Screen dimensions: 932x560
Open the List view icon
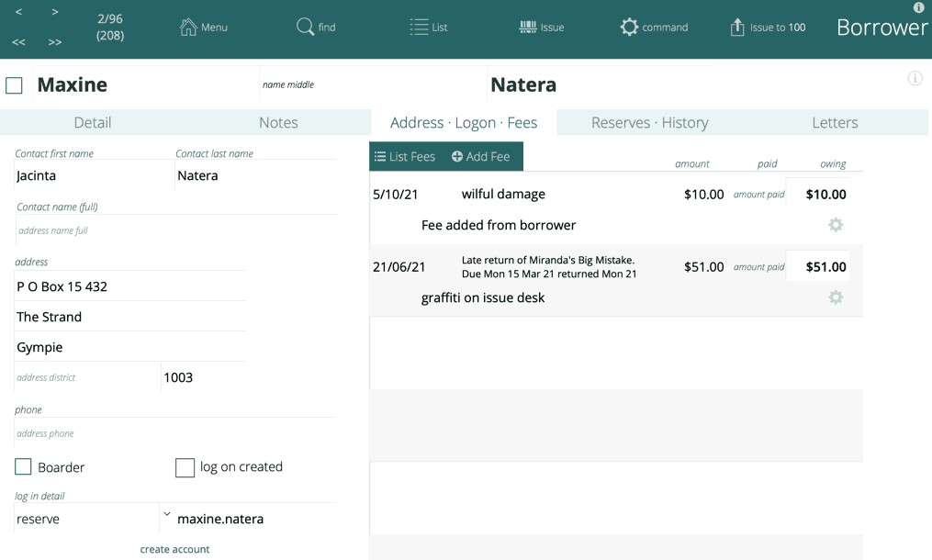[419, 27]
